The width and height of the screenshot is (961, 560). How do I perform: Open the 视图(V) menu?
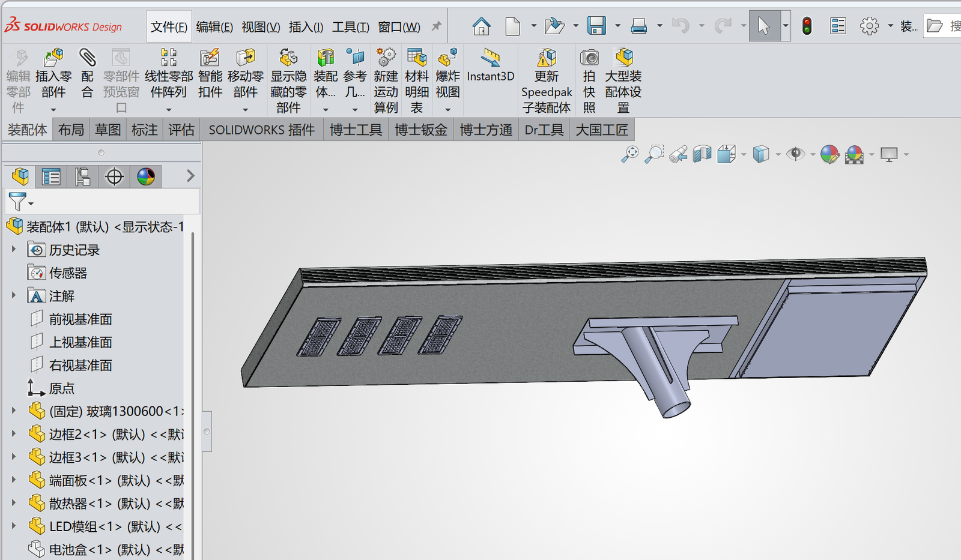click(261, 26)
